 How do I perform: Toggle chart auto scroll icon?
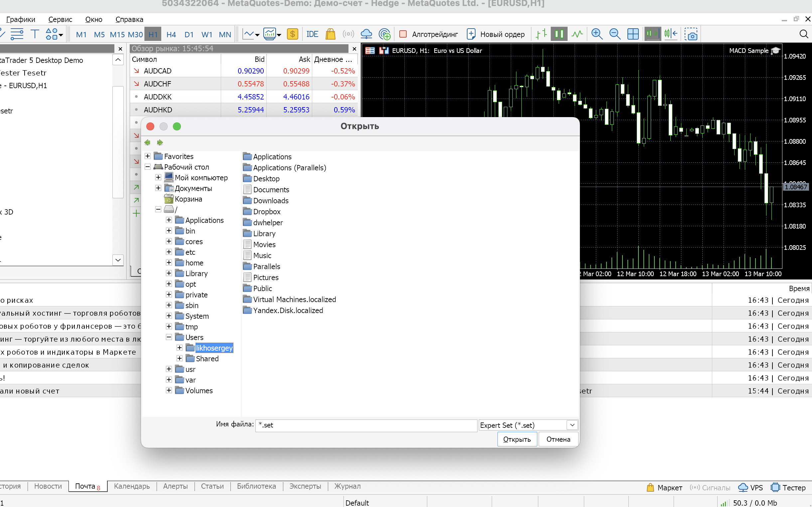[652, 34]
